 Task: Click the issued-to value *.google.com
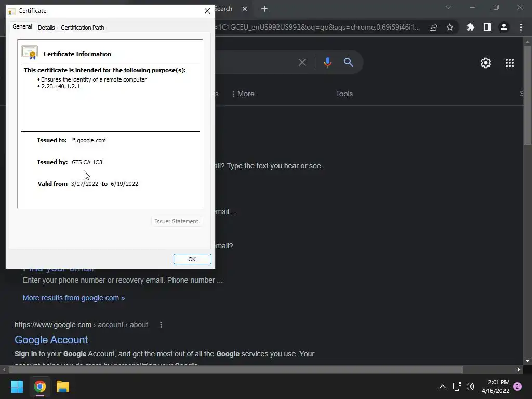89,140
